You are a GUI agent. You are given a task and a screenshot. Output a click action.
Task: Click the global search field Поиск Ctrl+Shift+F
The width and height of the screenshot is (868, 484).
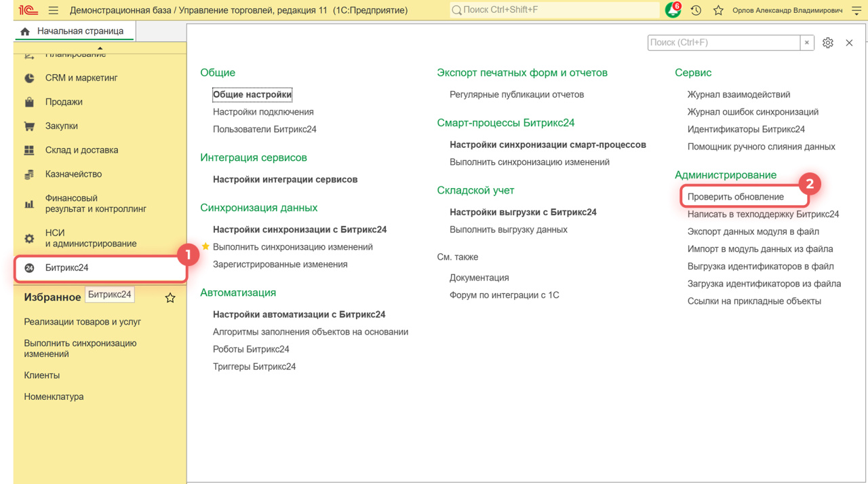pos(554,10)
